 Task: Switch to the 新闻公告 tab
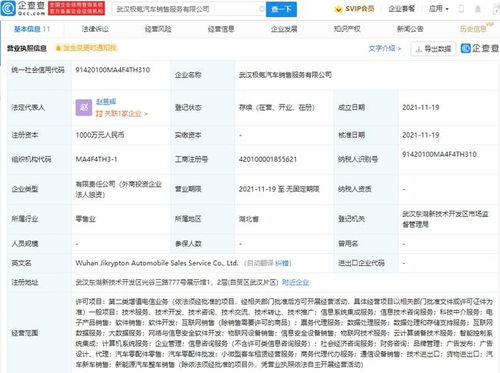pos(410,29)
